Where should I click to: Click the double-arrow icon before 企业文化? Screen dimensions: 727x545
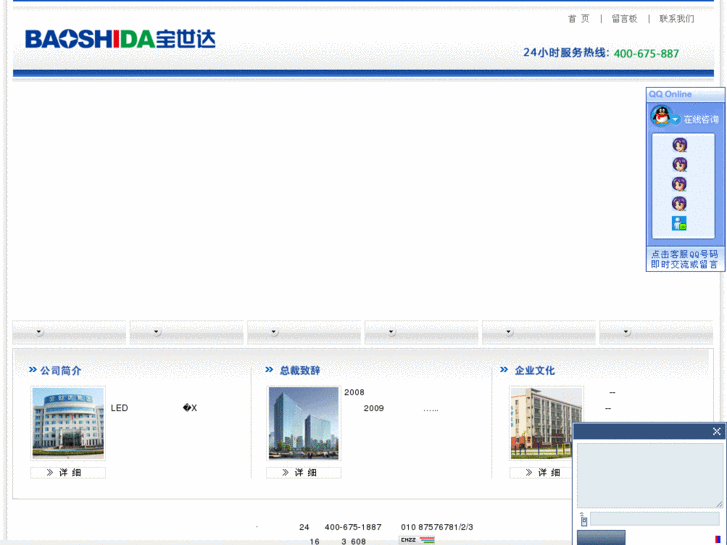[x=504, y=370]
